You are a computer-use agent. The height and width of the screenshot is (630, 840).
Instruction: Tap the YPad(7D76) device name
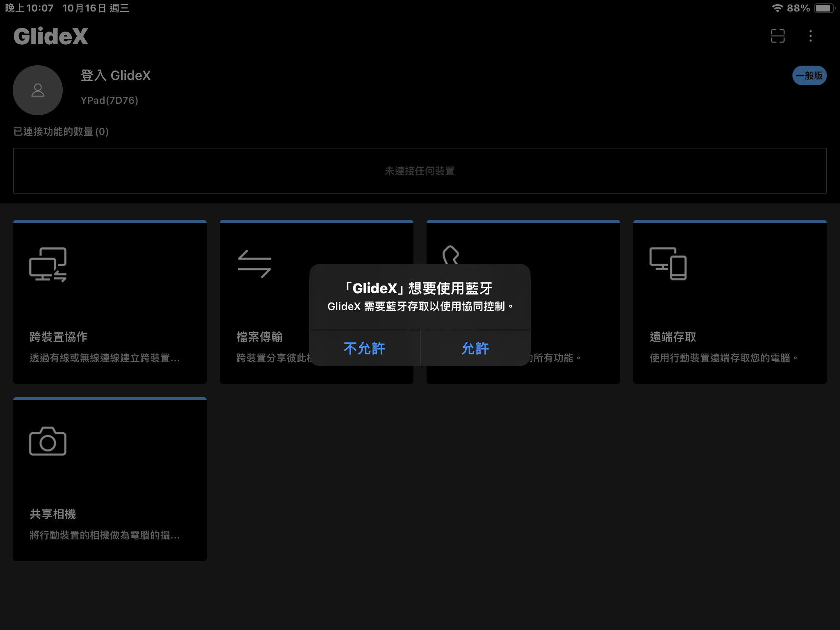tap(109, 100)
